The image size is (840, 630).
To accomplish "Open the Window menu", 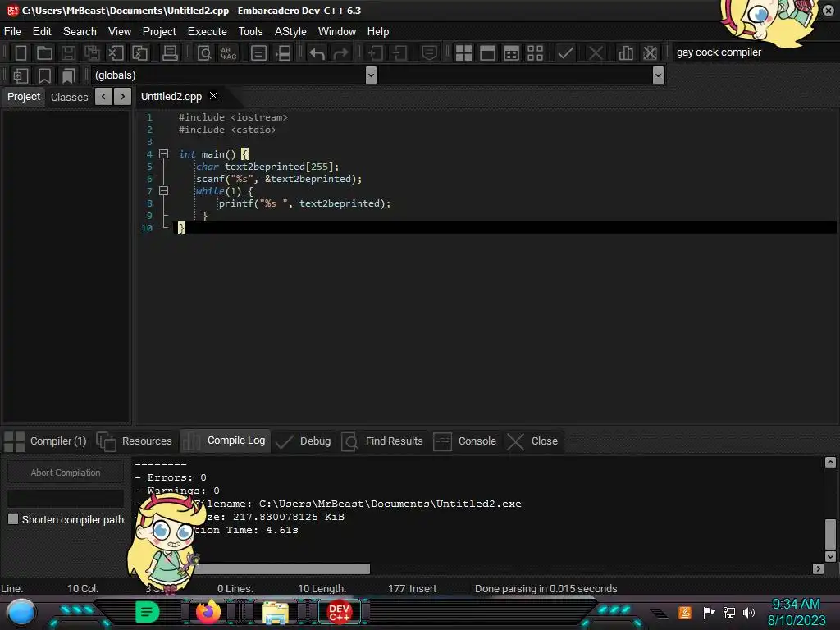I will 337,32.
